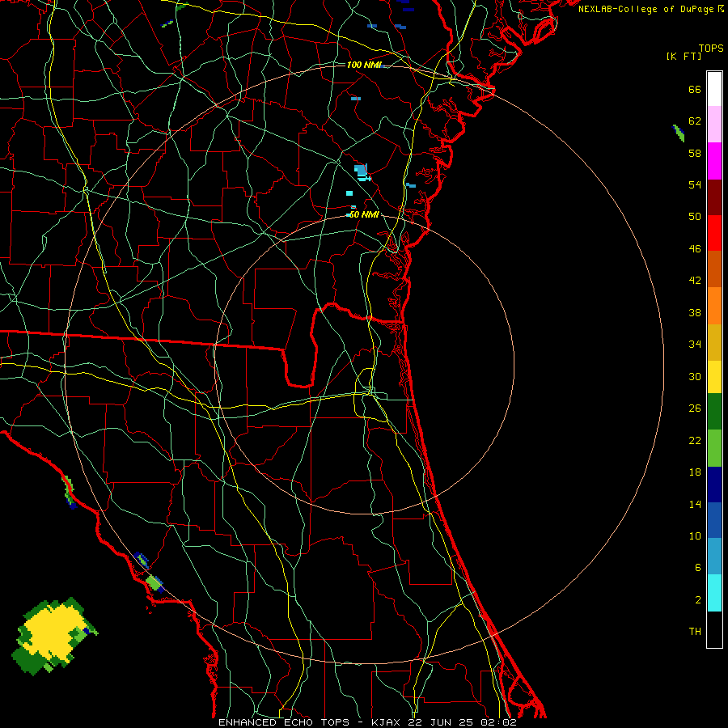Select the dark red legend swatch

point(714,197)
